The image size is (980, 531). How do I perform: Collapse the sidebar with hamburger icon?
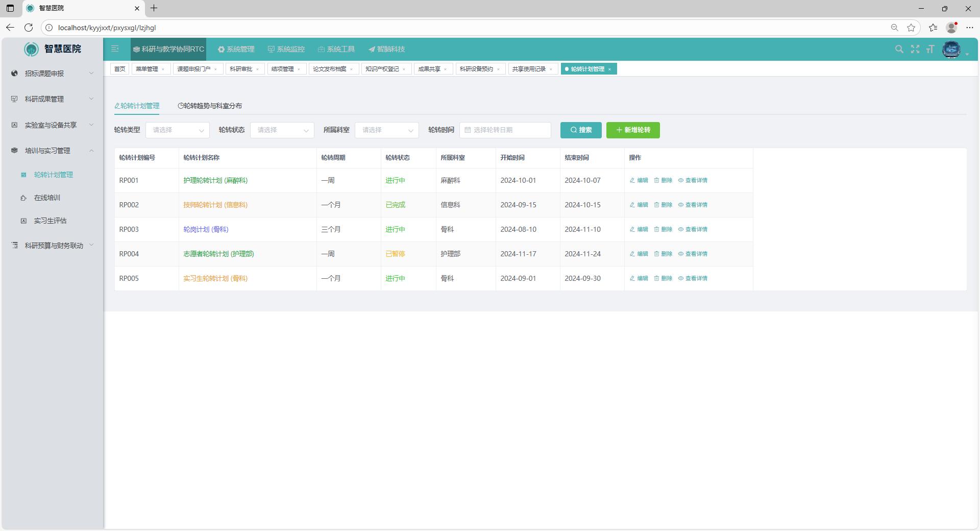coord(115,49)
